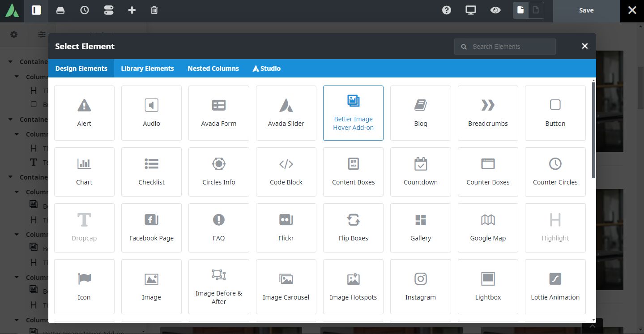This screenshot has width=644, height=334.
Task: Click the Save button
Action: point(586,11)
